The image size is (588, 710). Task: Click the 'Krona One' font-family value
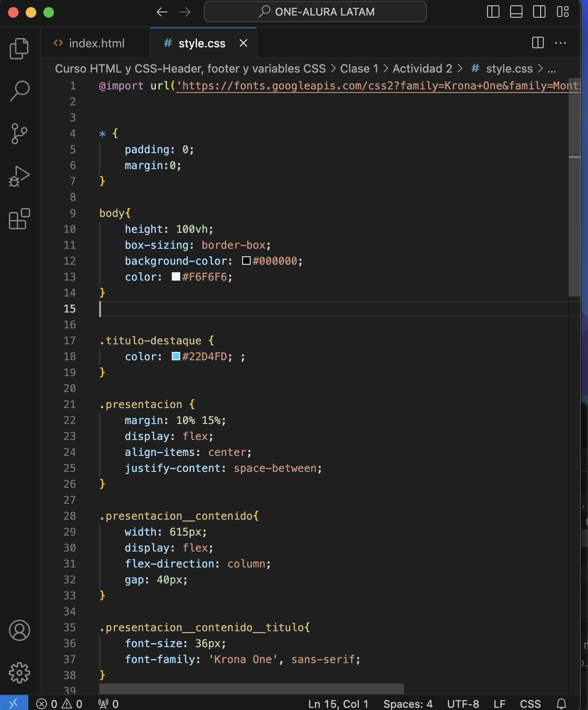pyautogui.click(x=243, y=659)
